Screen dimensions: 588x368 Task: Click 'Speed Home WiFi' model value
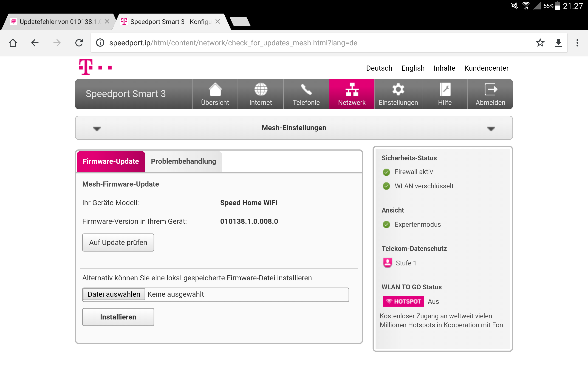point(249,203)
